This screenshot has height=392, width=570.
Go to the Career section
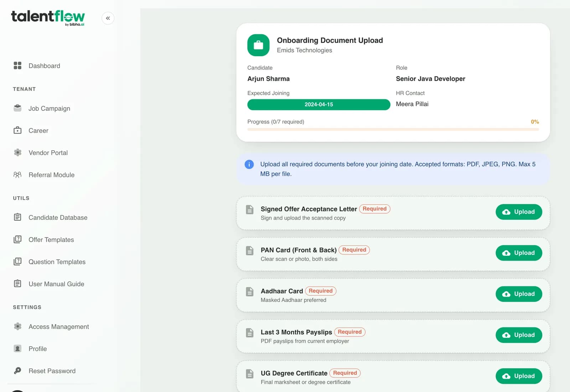(x=38, y=131)
